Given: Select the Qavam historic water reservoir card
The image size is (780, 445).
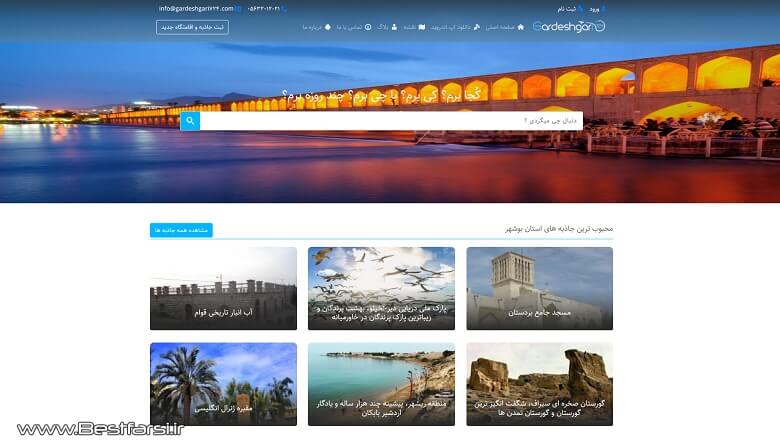Looking at the screenshot, I should [x=223, y=288].
